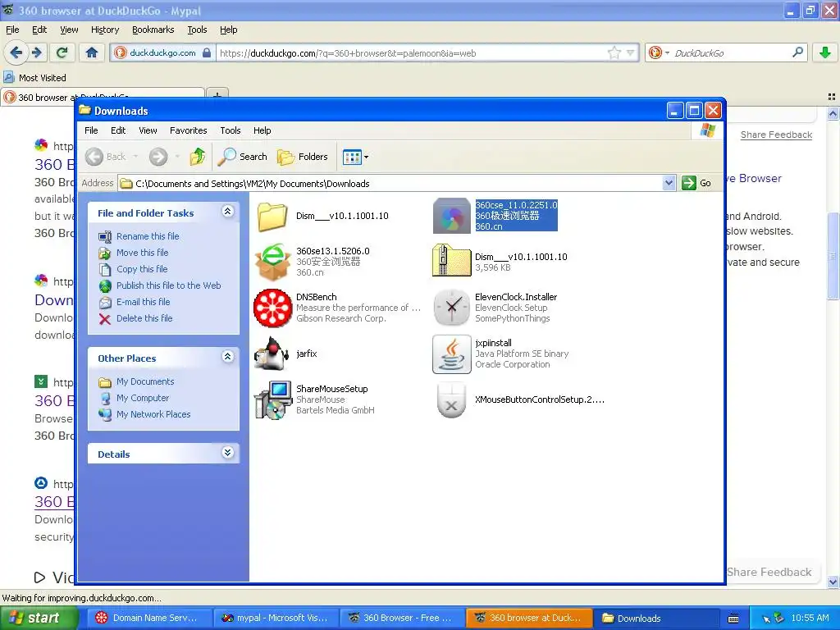Click DuckDuckGo search box in Mypal
The image size is (840, 630).
pyautogui.click(x=731, y=52)
